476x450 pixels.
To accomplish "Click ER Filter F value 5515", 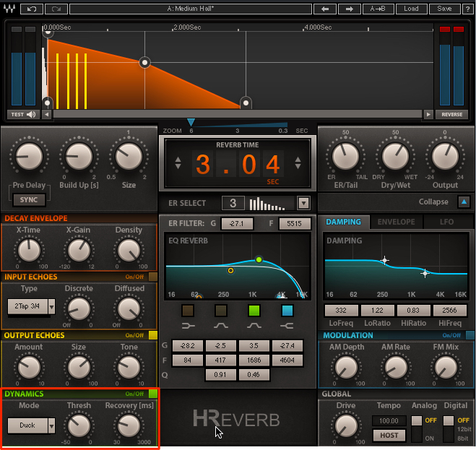I will click(x=294, y=224).
